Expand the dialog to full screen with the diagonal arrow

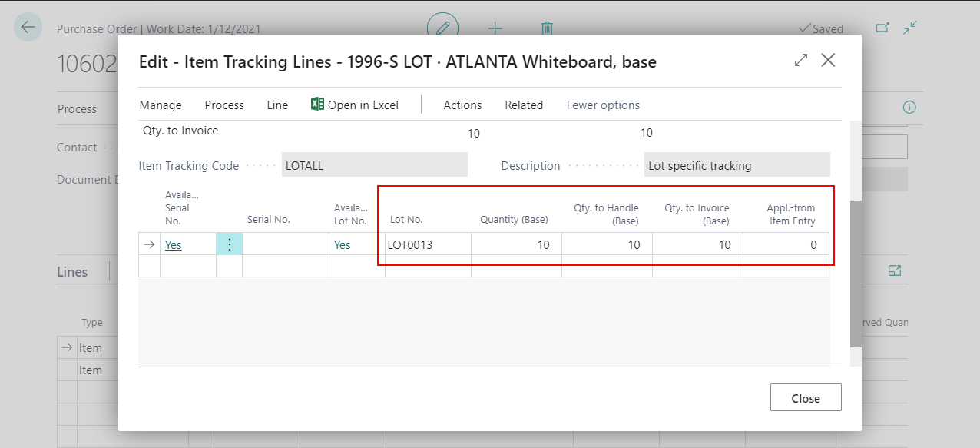click(800, 59)
